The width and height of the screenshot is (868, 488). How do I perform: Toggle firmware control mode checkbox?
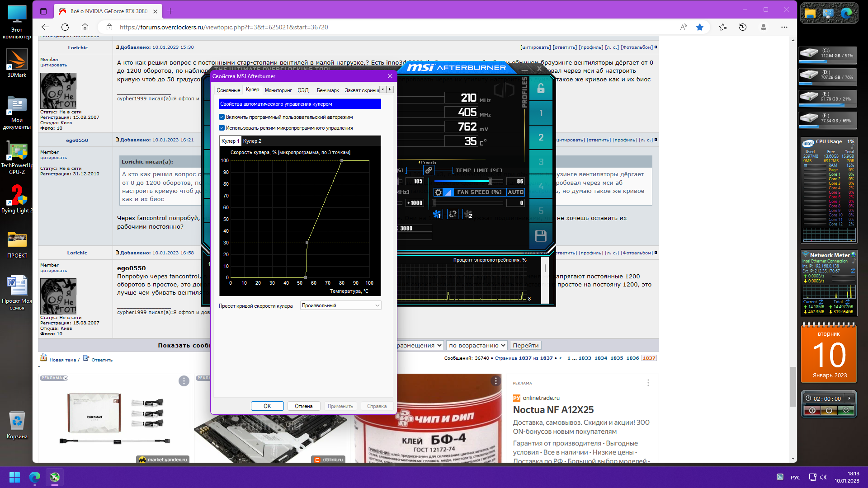point(222,128)
